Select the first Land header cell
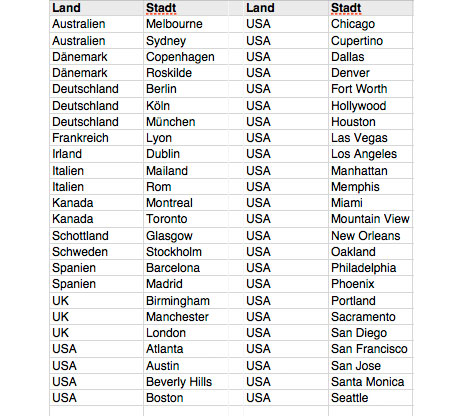The width and height of the screenshot is (464, 416). [96, 8]
